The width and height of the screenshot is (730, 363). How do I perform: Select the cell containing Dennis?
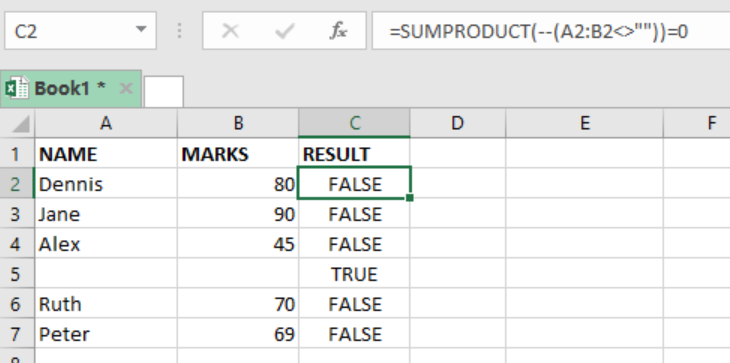coord(106,184)
